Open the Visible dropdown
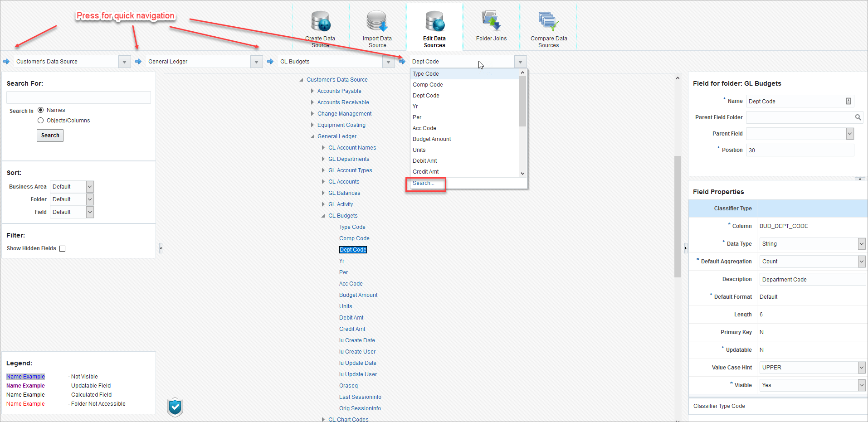Image resolution: width=868 pixels, height=422 pixels. click(862, 385)
